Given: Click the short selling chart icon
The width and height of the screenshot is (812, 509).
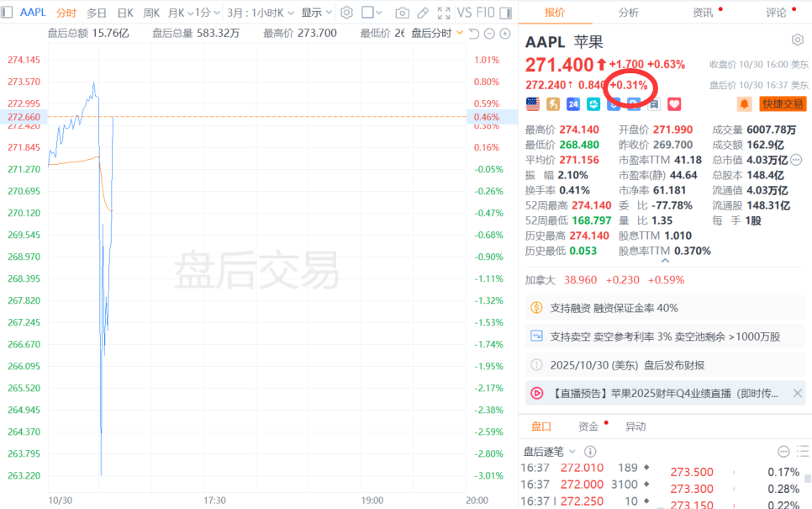Looking at the screenshot, I should [x=536, y=337].
